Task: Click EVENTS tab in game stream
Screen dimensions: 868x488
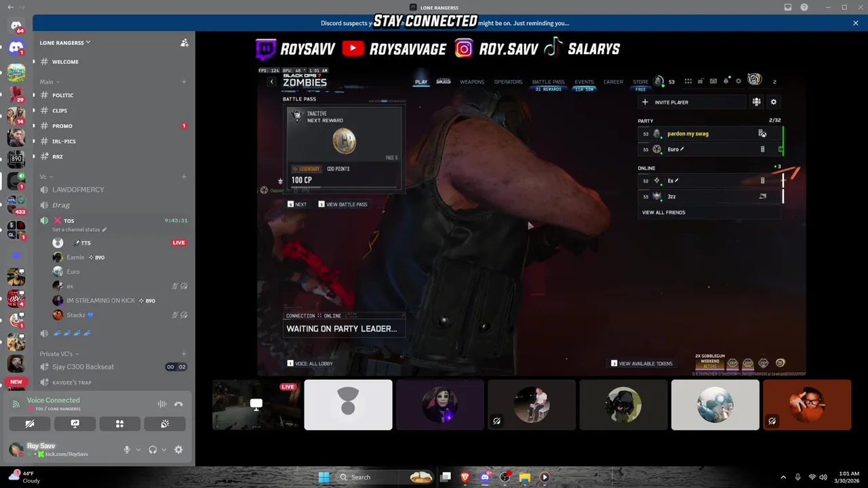Action: click(x=584, y=82)
